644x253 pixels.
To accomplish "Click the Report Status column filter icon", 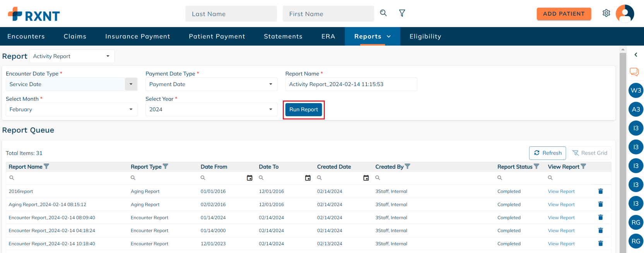I will [x=536, y=166].
